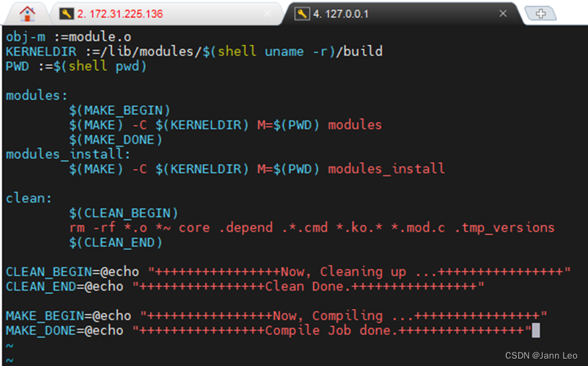This screenshot has width=588, height=366.
Task: Click 'uname -r' in the KERNELDIR line
Action: (x=296, y=51)
